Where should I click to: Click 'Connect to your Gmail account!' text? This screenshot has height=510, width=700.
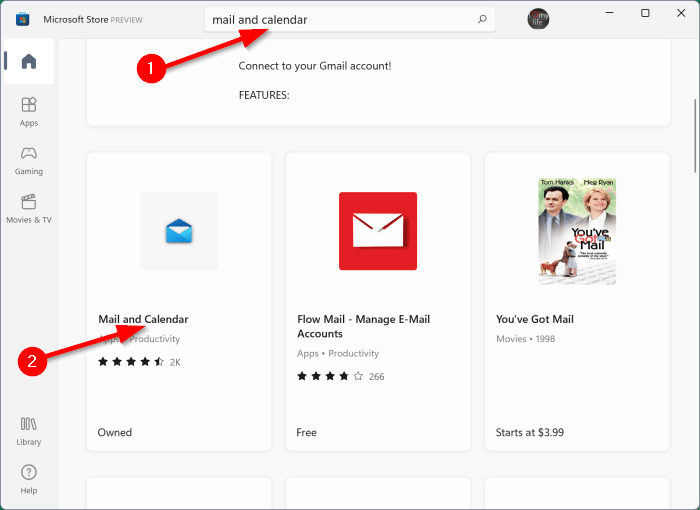[315, 66]
